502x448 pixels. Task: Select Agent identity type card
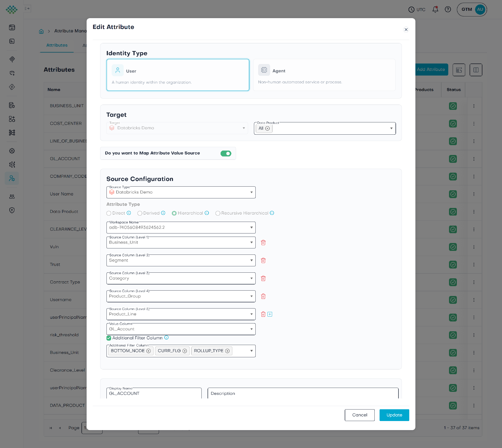324,75
